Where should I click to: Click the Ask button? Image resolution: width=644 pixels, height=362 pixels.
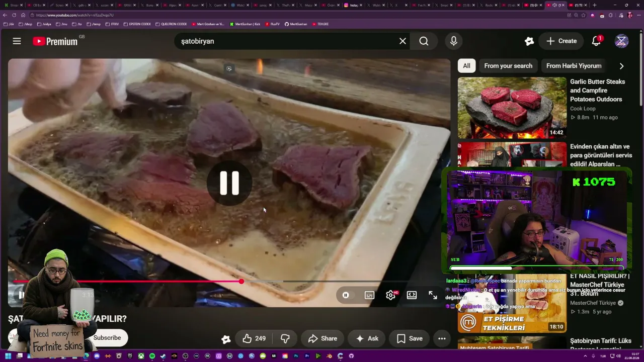pos(367,339)
